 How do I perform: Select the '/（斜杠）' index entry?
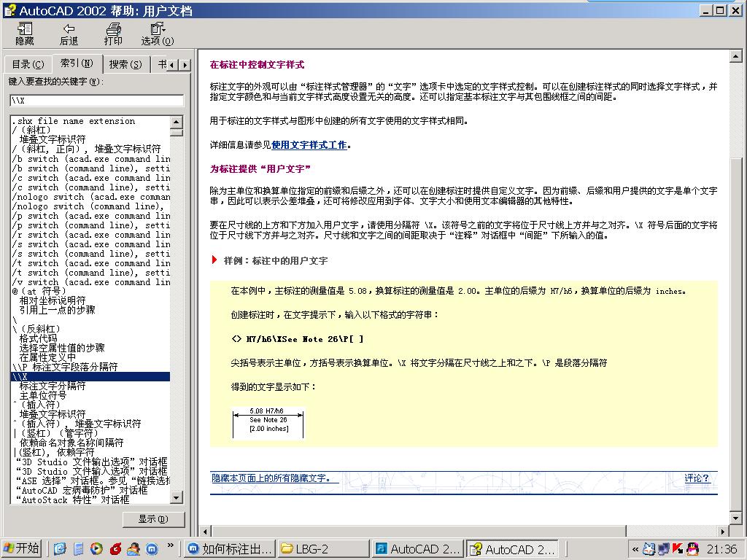[x=31, y=130]
